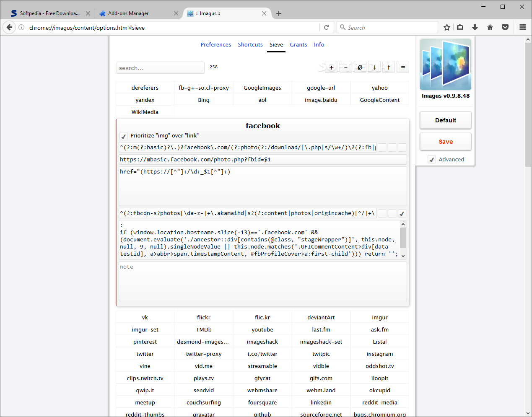Focus the sieve search field

161,68
